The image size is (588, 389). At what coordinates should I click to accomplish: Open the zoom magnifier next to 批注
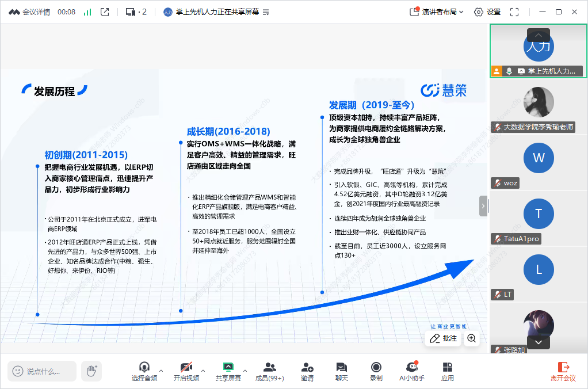472,338
